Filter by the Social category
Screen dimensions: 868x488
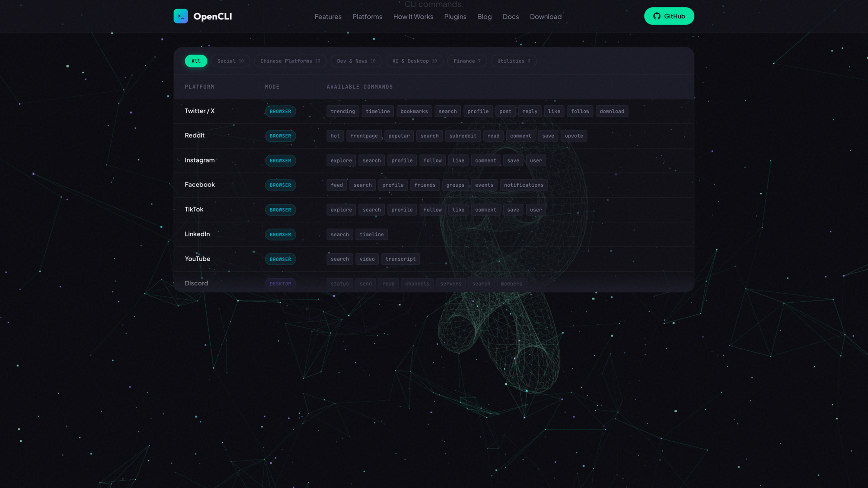(231, 61)
